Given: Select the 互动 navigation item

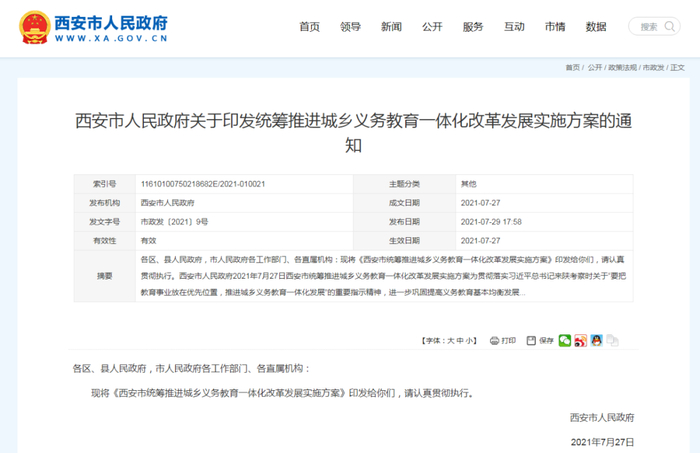Looking at the screenshot, I should (514, 26).
